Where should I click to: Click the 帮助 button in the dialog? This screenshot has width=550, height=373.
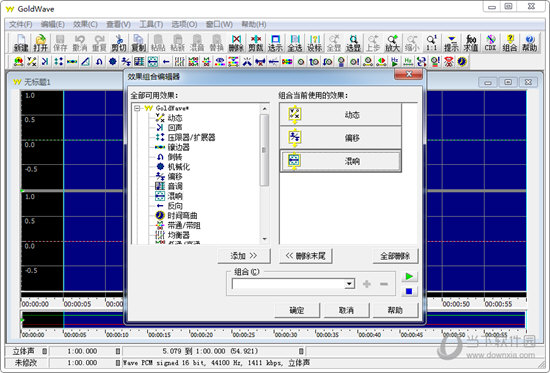[x=395, y=310]
